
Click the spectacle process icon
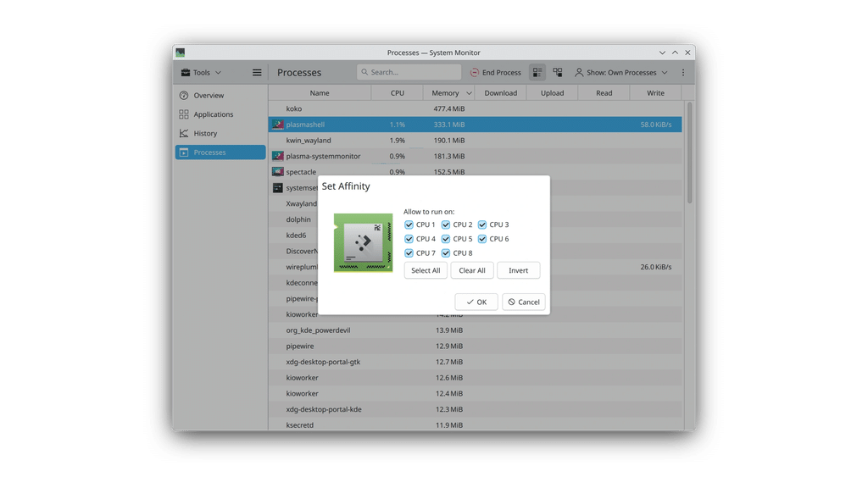[x=278, y=171]
